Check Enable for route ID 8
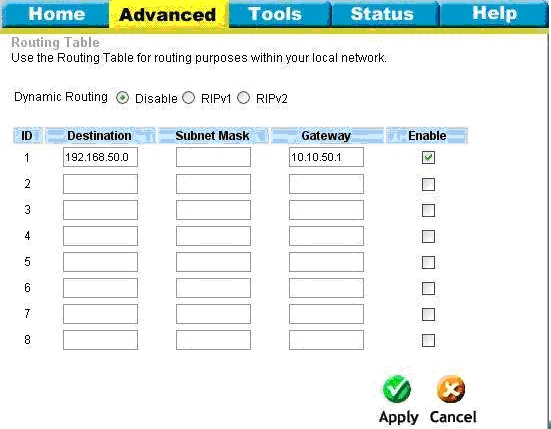This screenshot has height=429, width=551. [x=428, y=340]
